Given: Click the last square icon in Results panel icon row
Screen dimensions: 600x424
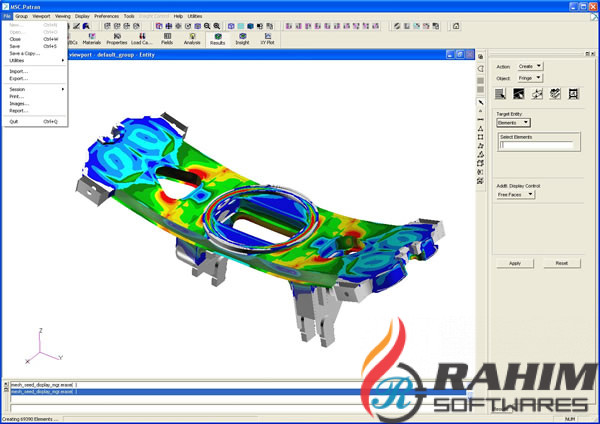Looking at the screenshot, I should coord(573,94).
